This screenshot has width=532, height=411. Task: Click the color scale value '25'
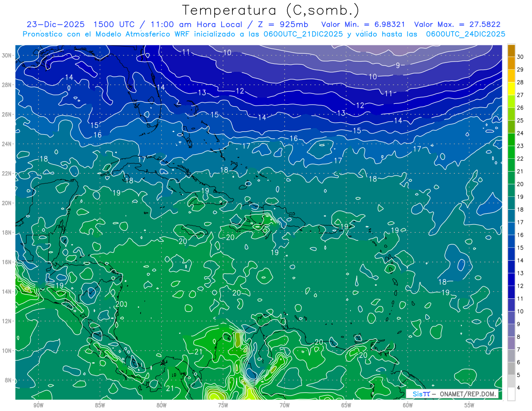pos(520,121)
